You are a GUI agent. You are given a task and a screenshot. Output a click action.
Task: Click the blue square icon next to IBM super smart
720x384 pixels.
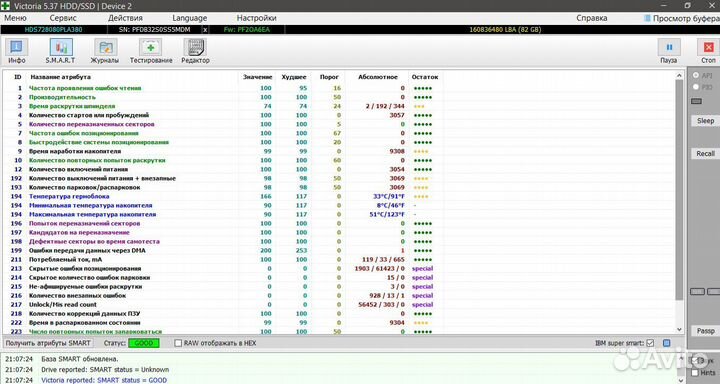tap(667, 343)
